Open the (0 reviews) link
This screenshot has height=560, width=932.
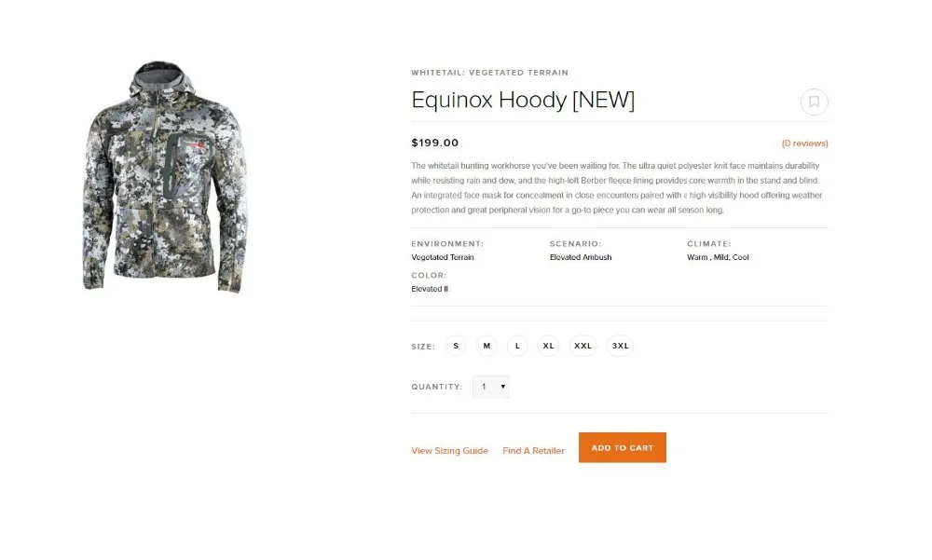[x=805, y=143]
